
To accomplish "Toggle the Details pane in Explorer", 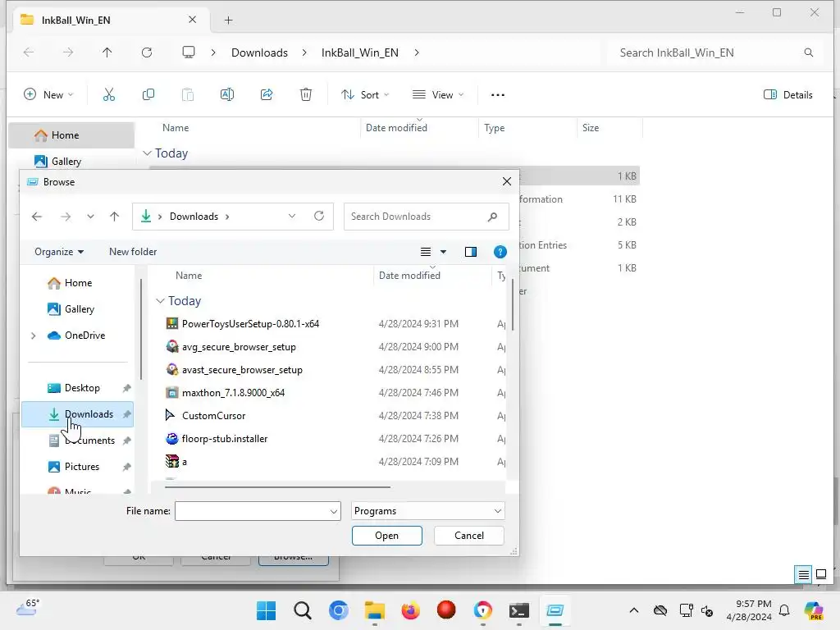I will click(788, 95).
